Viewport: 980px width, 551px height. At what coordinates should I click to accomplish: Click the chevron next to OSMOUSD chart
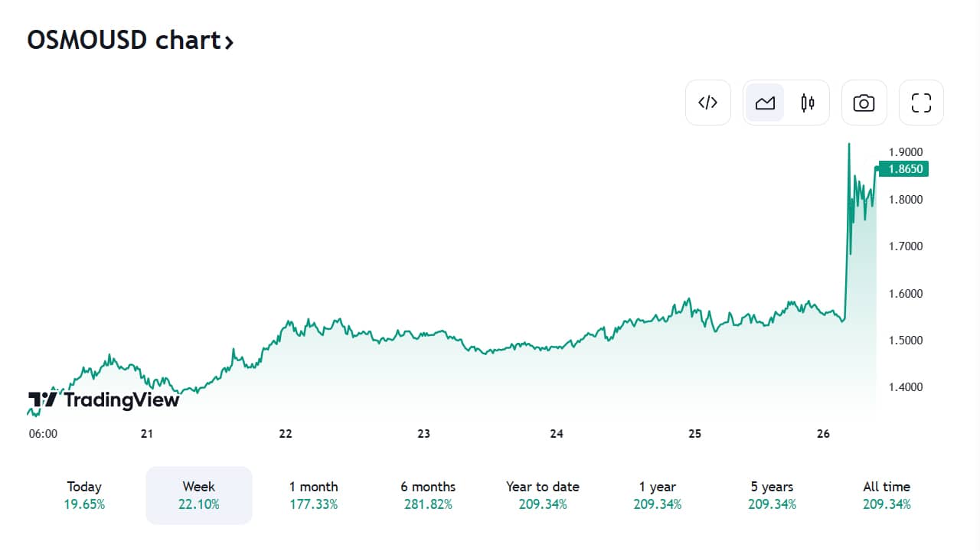(x=228, y=41)
